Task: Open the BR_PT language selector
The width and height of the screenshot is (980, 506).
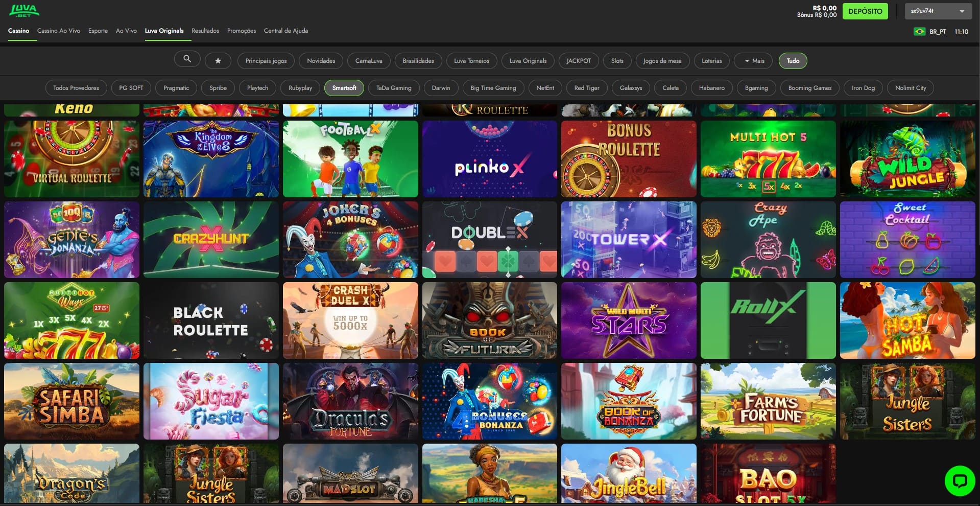Action: [938, 32]
